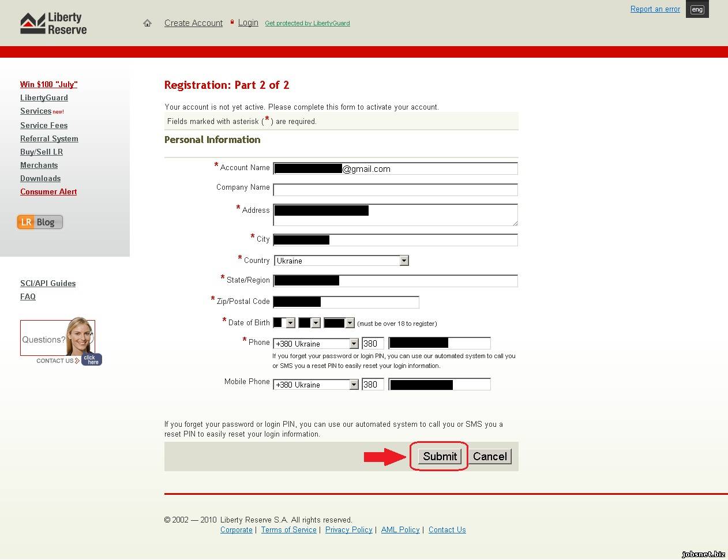This screenshot has height=560, width=728.
Task: Focus the Phone number field
Action: click(x=440, y=343)
